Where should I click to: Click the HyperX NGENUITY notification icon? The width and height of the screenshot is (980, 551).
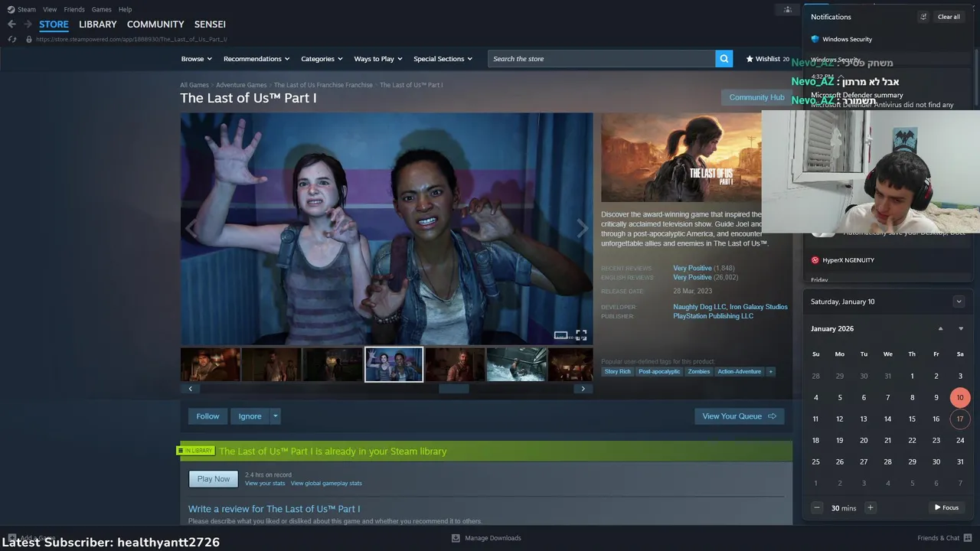pyautogui.click(x=815, y=260)
